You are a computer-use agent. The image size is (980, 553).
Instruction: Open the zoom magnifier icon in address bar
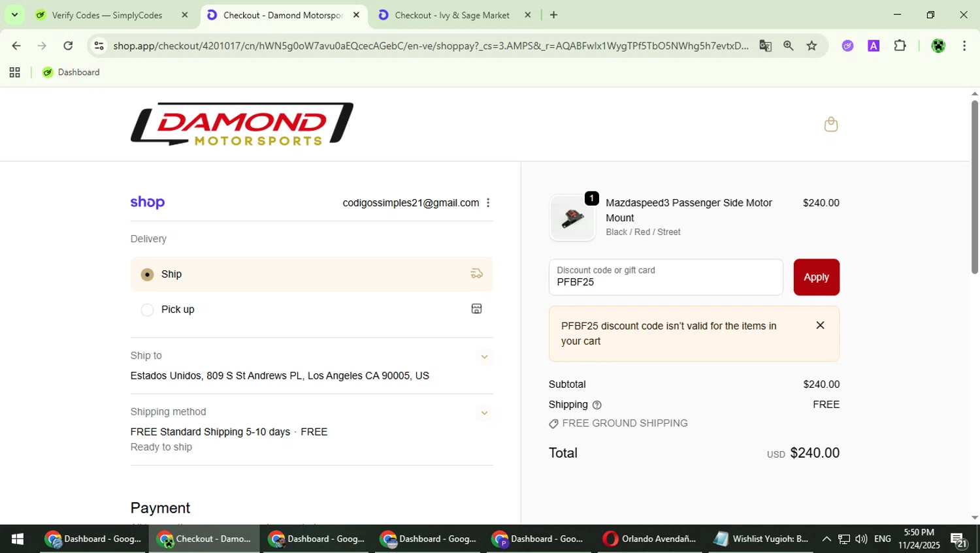789,46
